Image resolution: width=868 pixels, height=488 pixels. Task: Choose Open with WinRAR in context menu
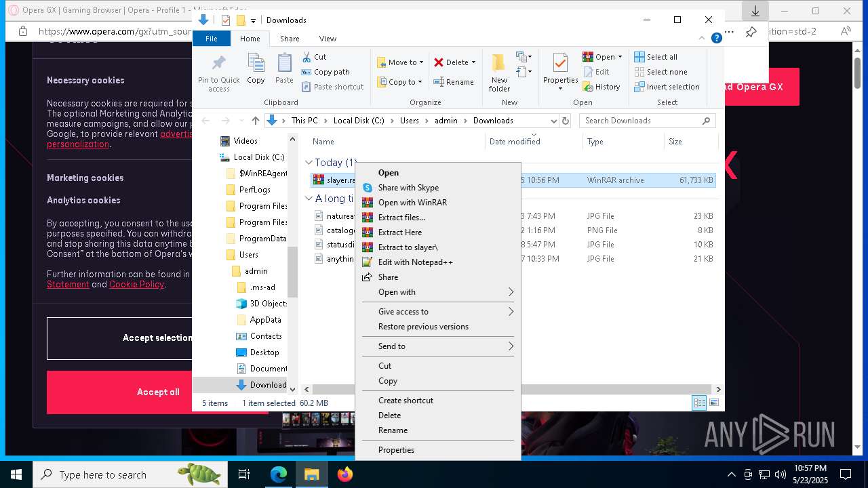click(438, 203)
